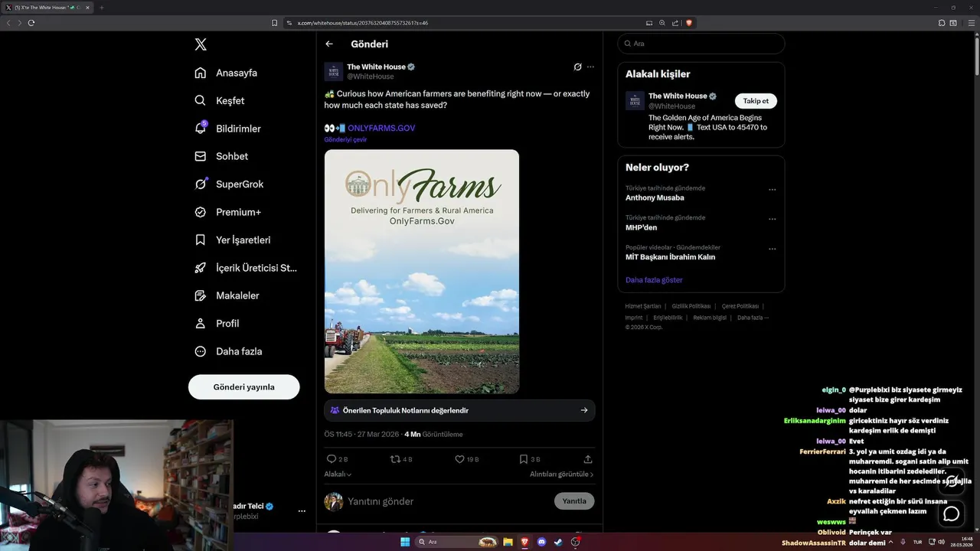
Task: Open Hizmet Şartları footer link
Action: (643, 306)
